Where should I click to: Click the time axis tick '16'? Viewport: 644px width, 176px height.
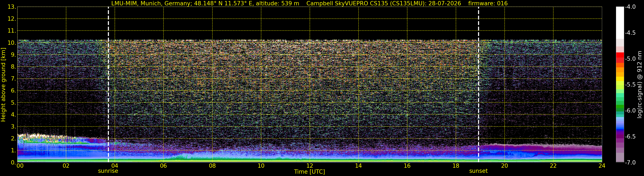tap(407, 166)
